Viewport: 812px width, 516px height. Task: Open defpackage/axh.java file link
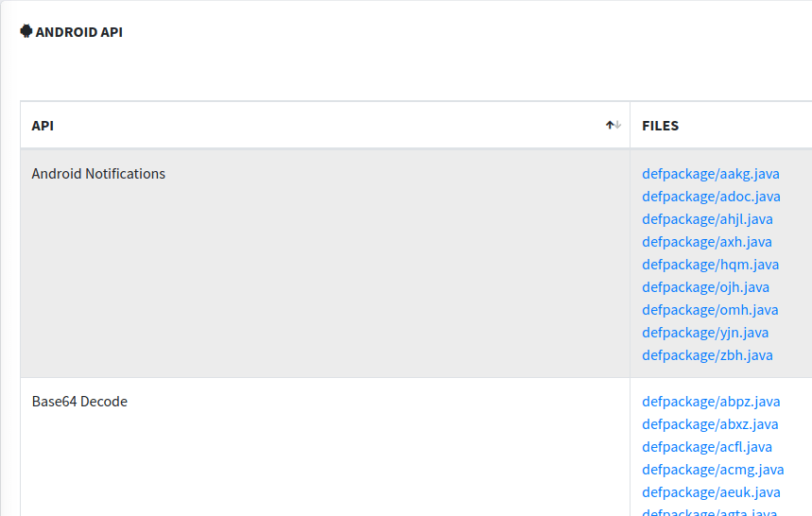click(707, 242)
